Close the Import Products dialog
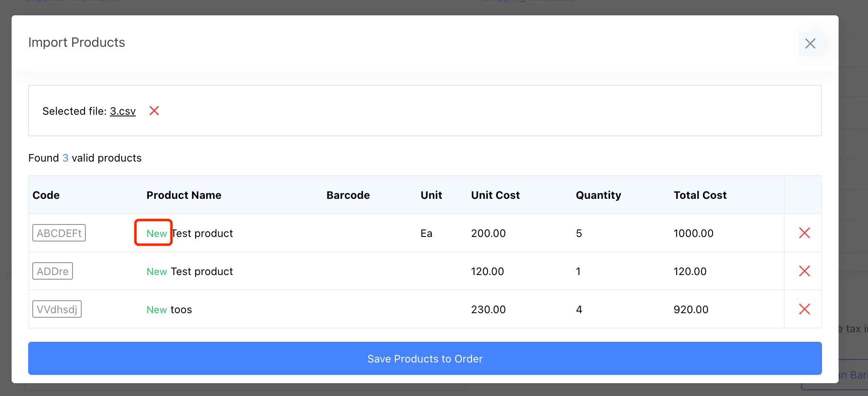868x396 pixels. pyautogui.click(x=810, y=43)
